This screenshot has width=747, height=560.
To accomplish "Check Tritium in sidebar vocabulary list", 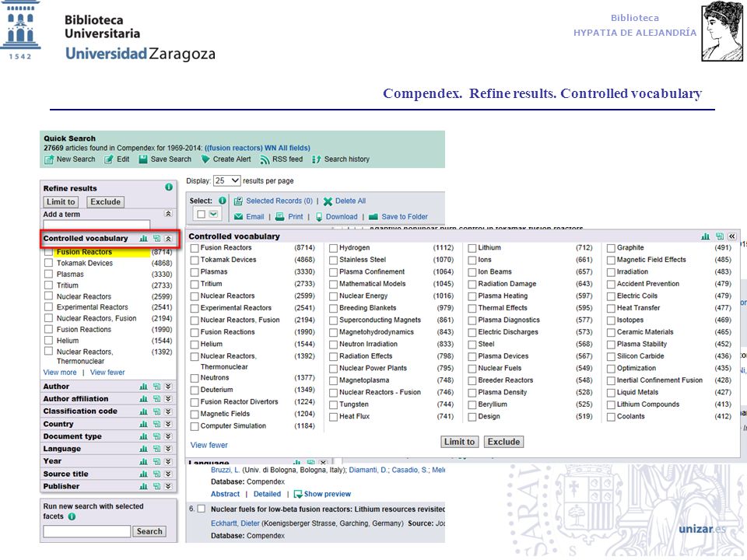I will coord(48,285).
